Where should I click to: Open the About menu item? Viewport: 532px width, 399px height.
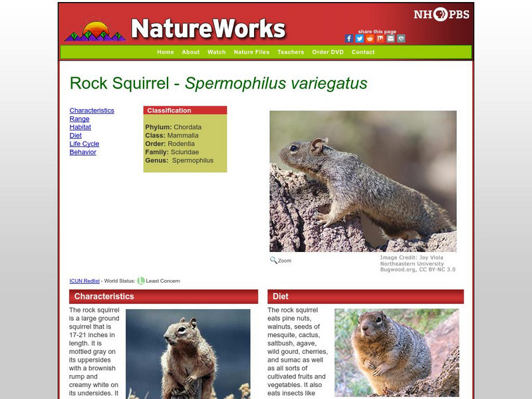click(x=191, y=52)
